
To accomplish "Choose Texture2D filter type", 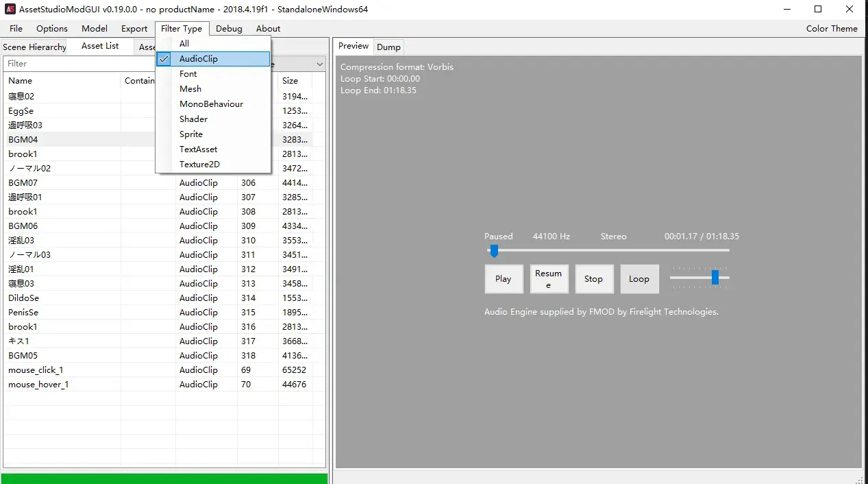I will pos(213,164).
